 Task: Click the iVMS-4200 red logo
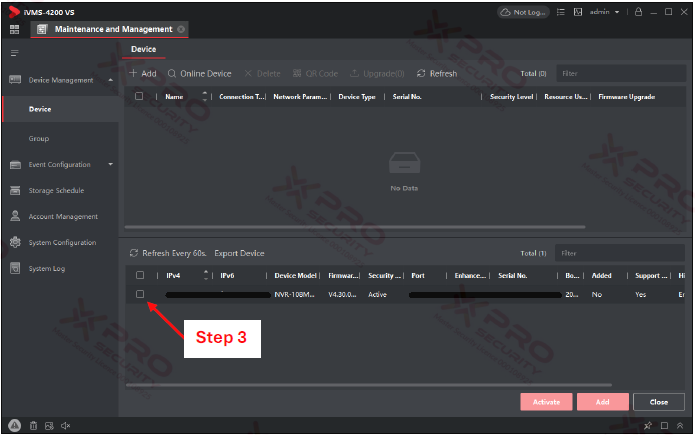click(14, 12)
